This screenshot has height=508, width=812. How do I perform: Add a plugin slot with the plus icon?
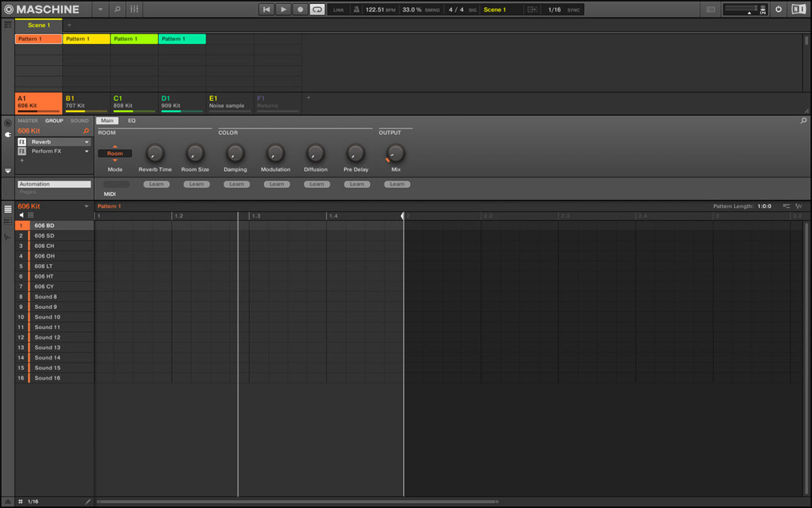click(22, 161)
